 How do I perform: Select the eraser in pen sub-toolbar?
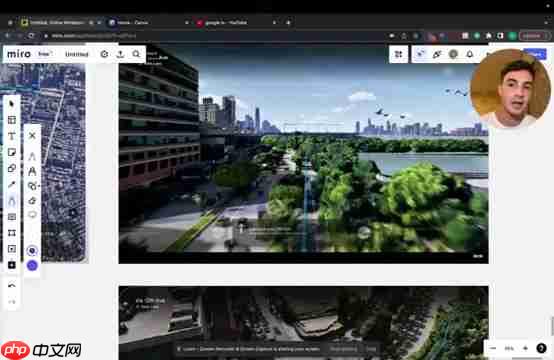[x=32, y=201]
